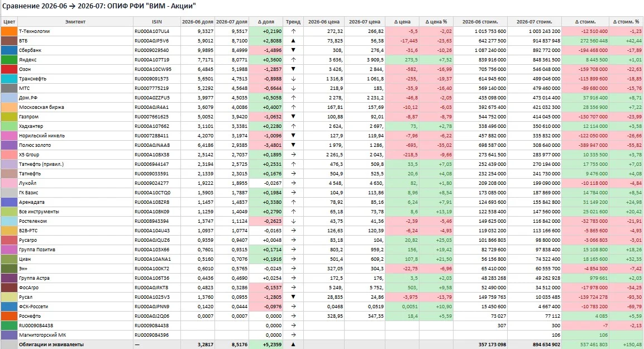
Task: Select the Магнитогорский МК issuer cell
Action: pos(75,335)
